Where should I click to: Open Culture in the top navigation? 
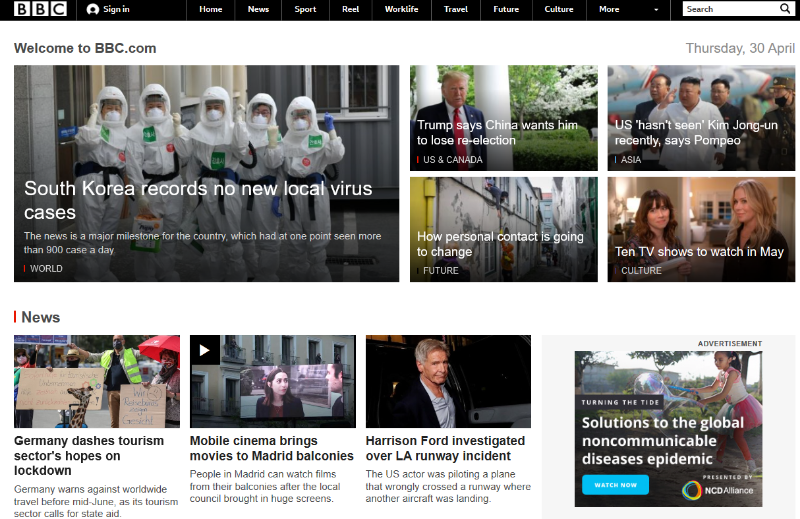(559, 9)
